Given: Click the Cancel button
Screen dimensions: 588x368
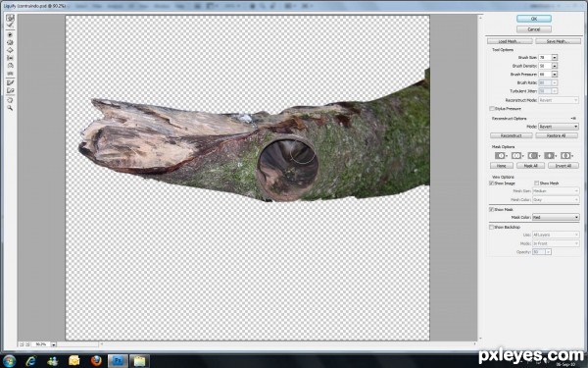Looking at the screenshot, I should 534,28.
